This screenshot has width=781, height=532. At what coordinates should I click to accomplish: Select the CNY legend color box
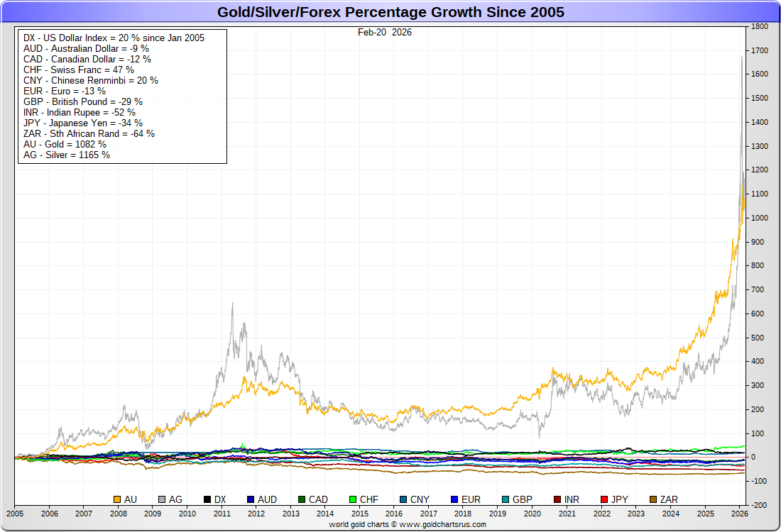coord(403,500)
